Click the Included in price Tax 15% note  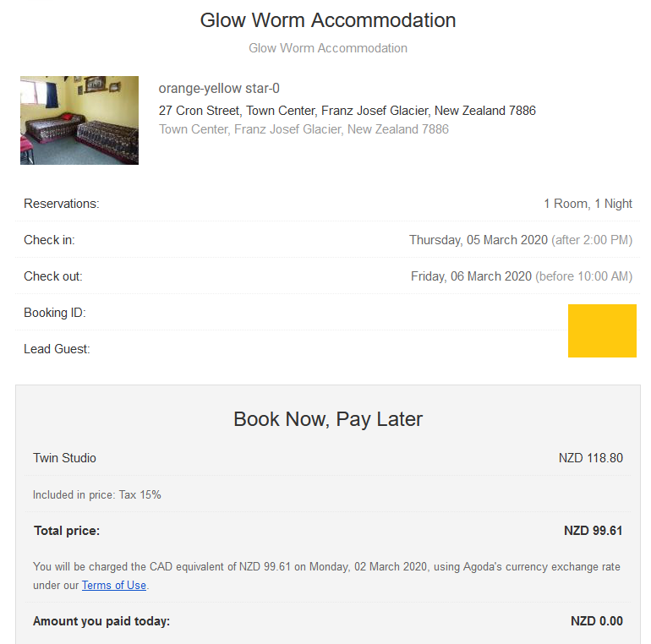pos(97,494)
